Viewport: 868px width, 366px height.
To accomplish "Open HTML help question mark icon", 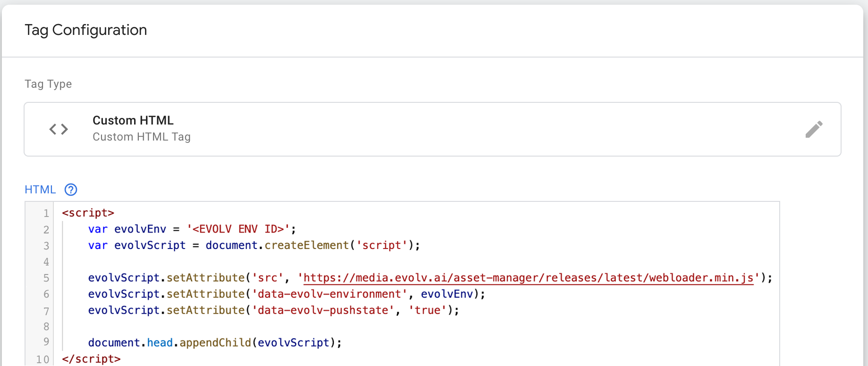I will pos(71,190).
